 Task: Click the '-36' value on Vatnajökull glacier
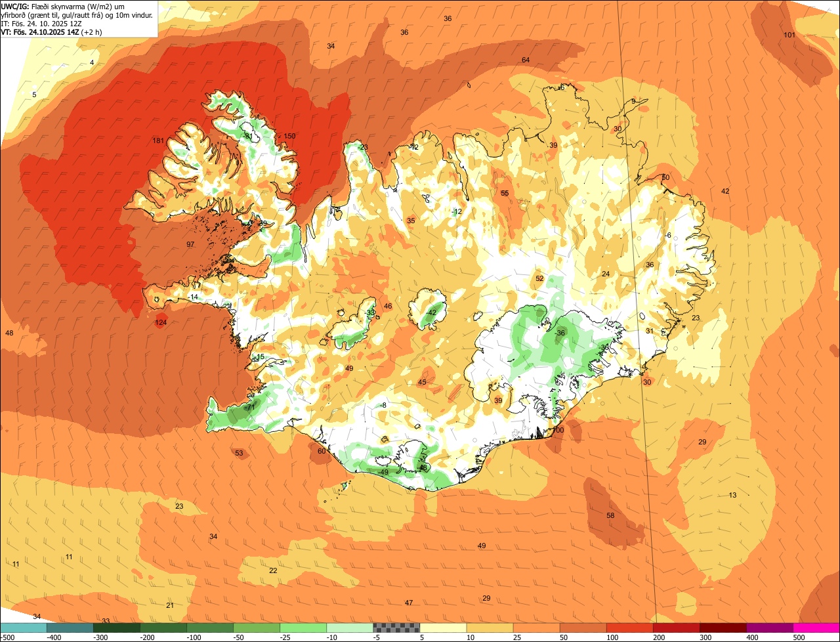(560, 333)
